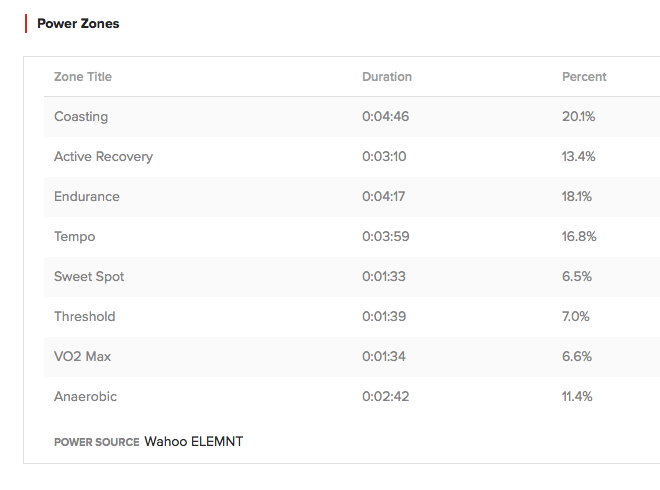Click the Percent column header

coord(584,77)
